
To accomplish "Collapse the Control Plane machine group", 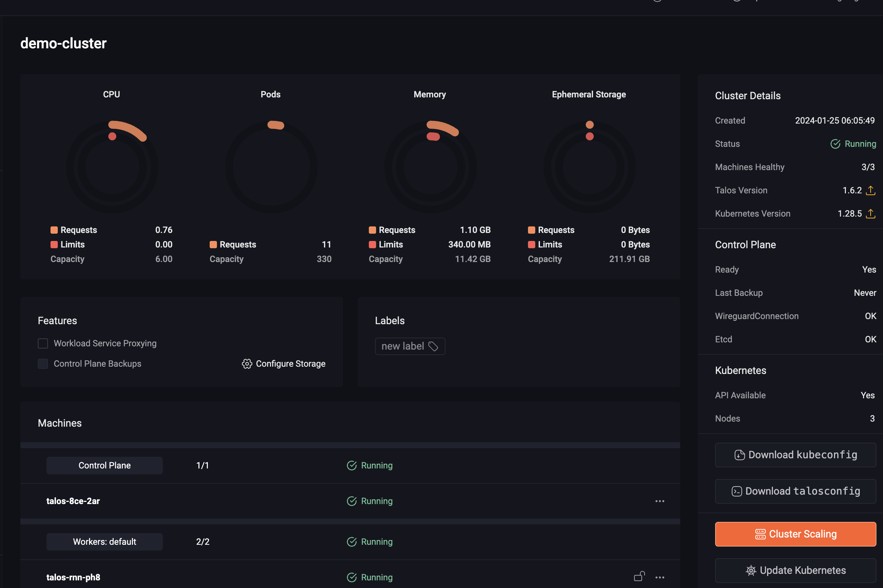I will click(x=105, y=466).
